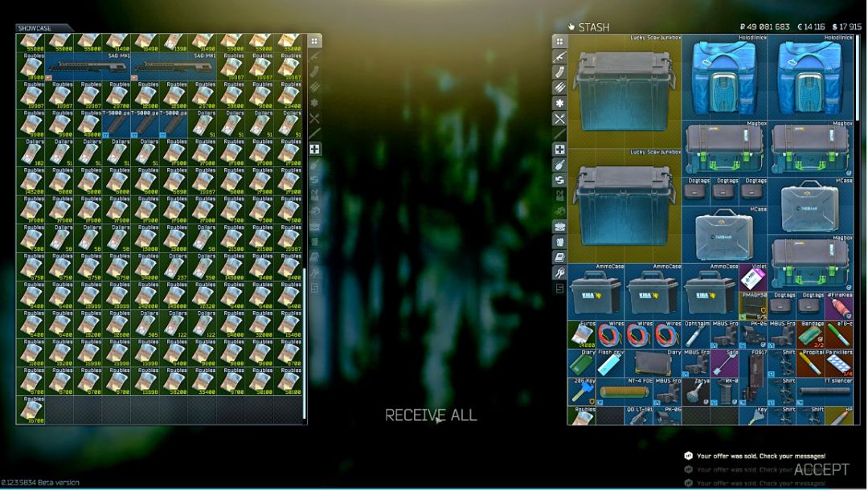868x491 pixels.
Task: Select the Violet keycard in Stash
Action: click(753, 278)
